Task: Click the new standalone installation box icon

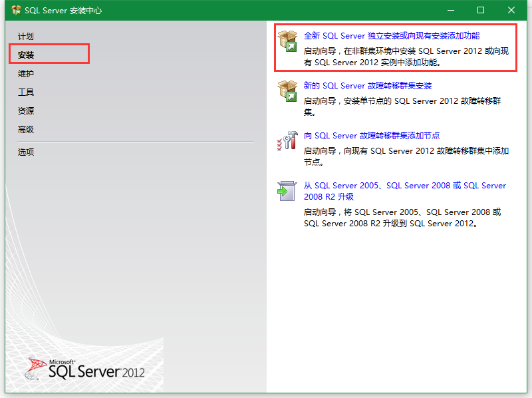Action: point(288,41)
